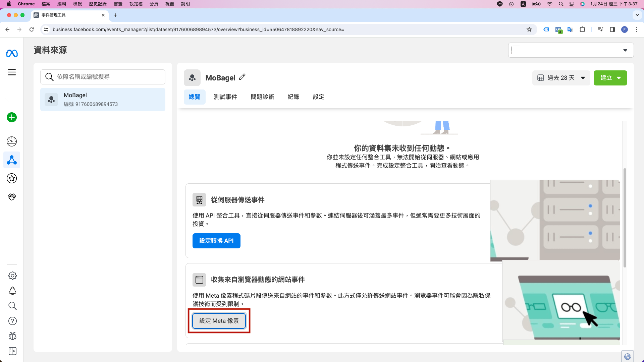Switch to the 紀錄 tab
644x362 pixels.
point(293,97)
